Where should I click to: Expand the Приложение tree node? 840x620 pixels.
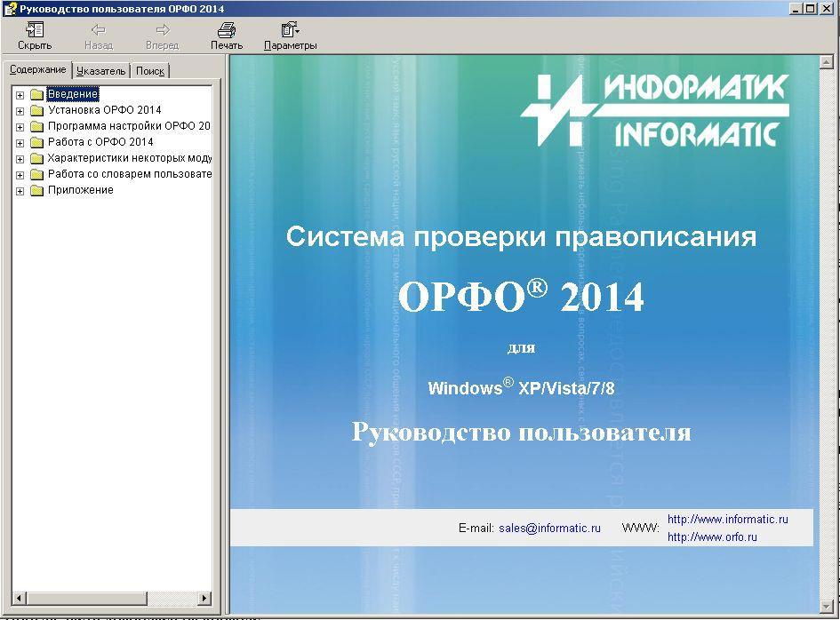pos(20,191)
